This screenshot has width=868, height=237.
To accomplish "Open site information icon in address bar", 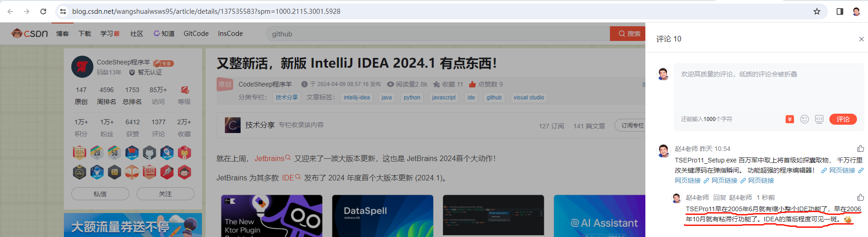I will point(63,12).
